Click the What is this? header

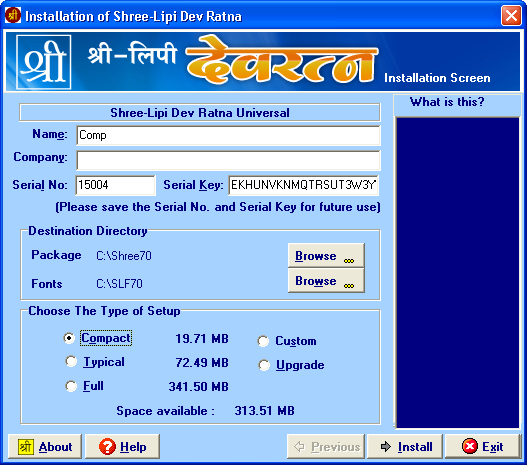point(447,102)
